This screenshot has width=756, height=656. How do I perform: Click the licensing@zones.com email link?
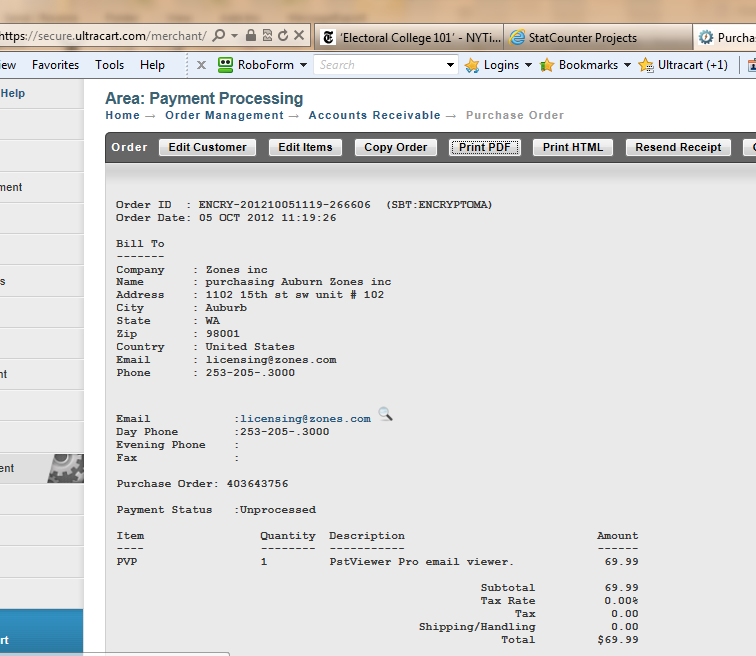[x=306, y=419]
